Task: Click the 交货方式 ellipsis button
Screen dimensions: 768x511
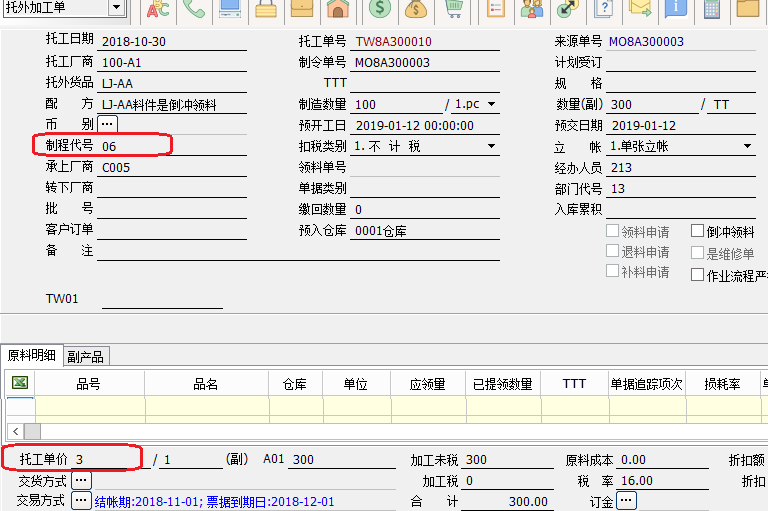Action: point(81,481)
